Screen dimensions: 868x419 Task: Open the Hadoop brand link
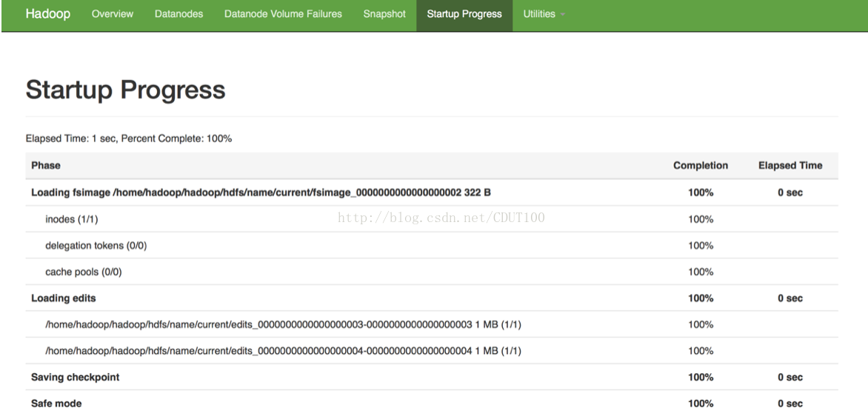[47, 14]
